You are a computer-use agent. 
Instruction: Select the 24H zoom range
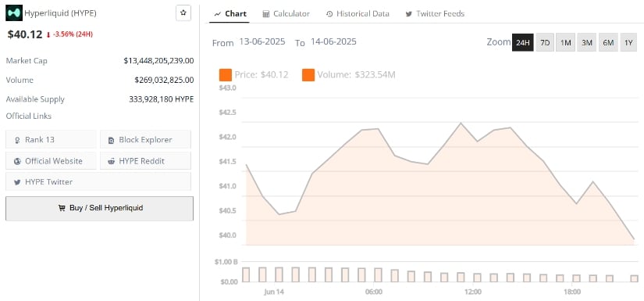point(523,42)
